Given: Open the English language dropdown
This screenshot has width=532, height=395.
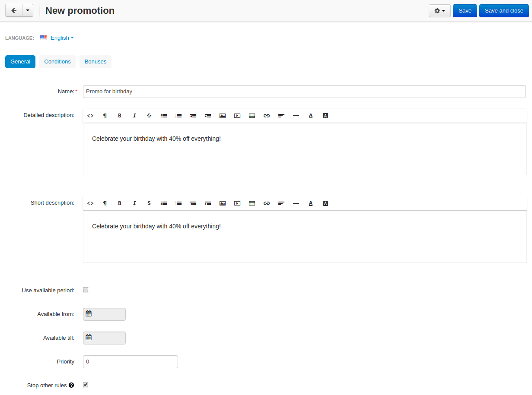Looking at the screenshot, I should (57, 38).
